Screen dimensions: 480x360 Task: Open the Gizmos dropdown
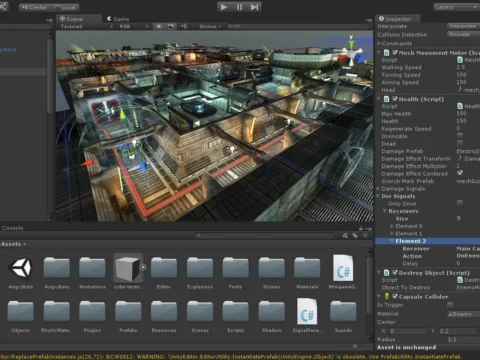[x=210, y=26]
